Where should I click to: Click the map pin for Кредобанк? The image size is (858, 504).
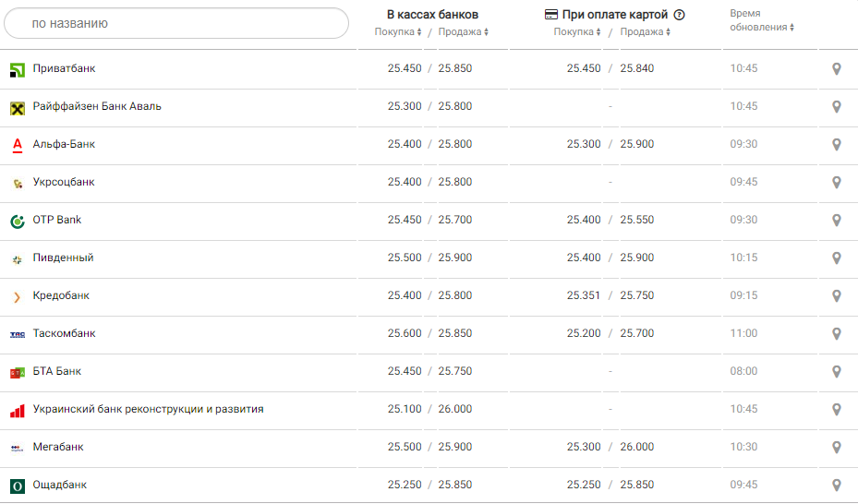tap(836, 296)
